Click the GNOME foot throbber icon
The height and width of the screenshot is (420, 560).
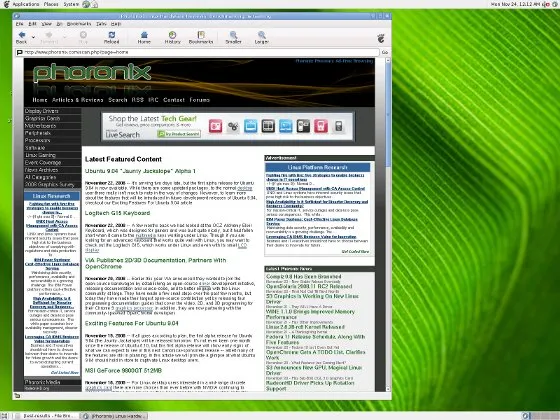(381, 38)
